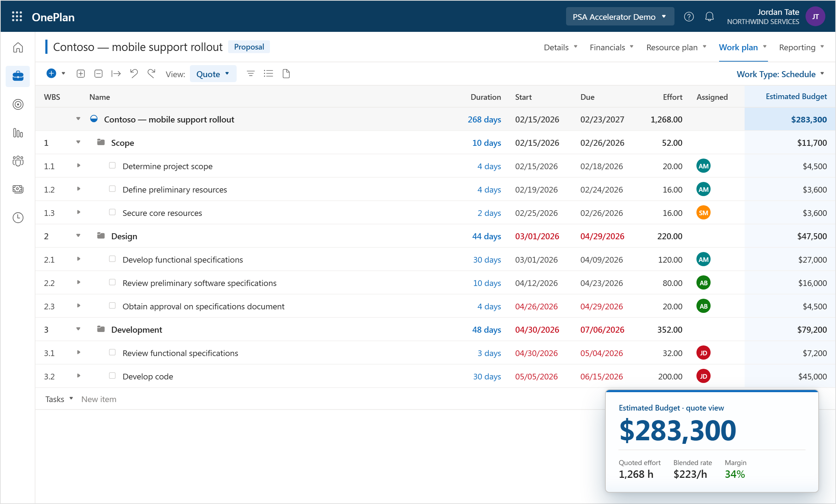
Task: Check the Obtain approval on specifications checkbox
Action: [112, 305]
